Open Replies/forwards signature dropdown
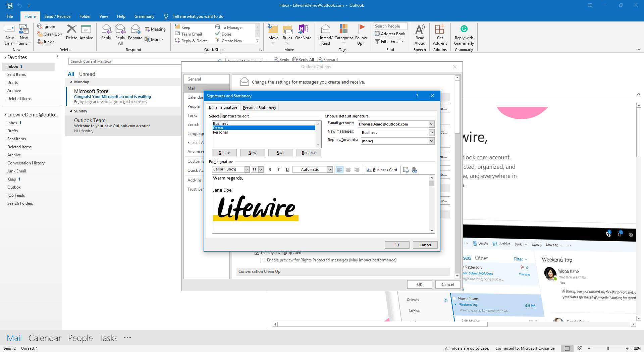This screenshot has width=644, height=352. click(x=432, y=141)
